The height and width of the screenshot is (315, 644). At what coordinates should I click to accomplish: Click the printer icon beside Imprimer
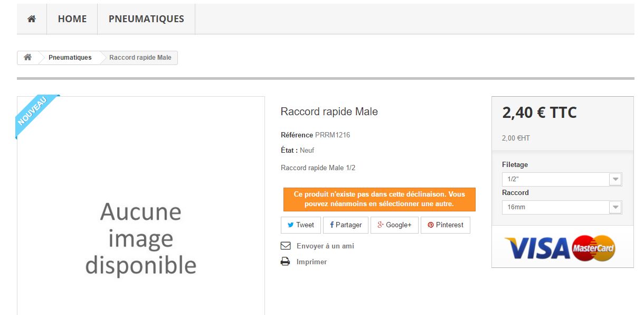click(x=286, y=262)
